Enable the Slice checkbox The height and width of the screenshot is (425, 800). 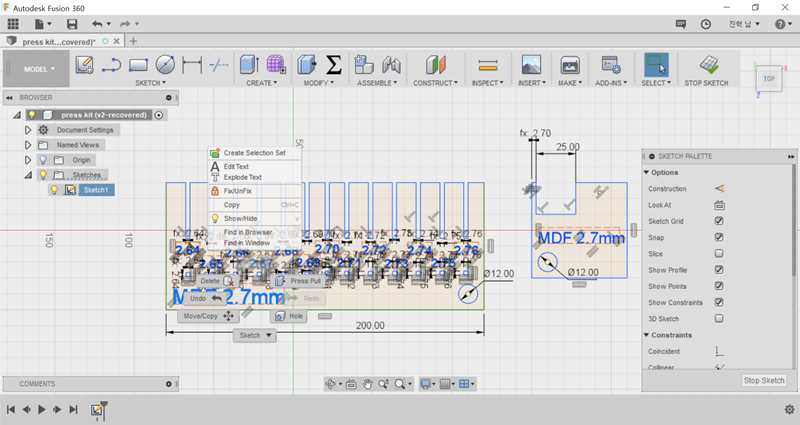[x=719, y=253]
